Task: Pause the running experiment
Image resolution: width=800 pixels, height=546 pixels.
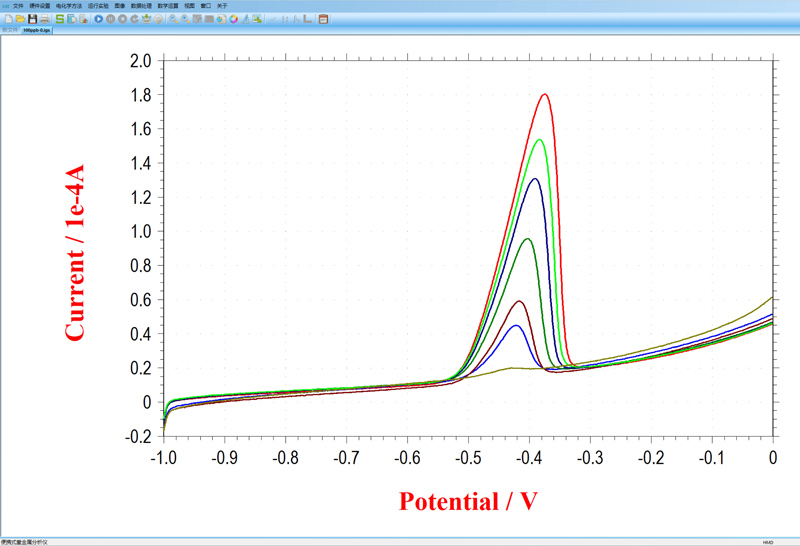Action: point(110,19)
